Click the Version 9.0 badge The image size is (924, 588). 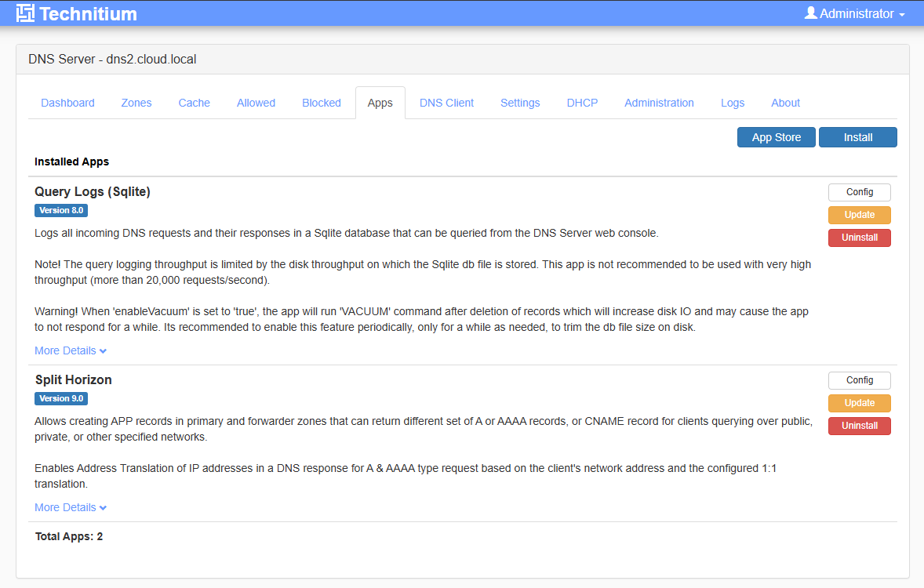tap(61, 398)
